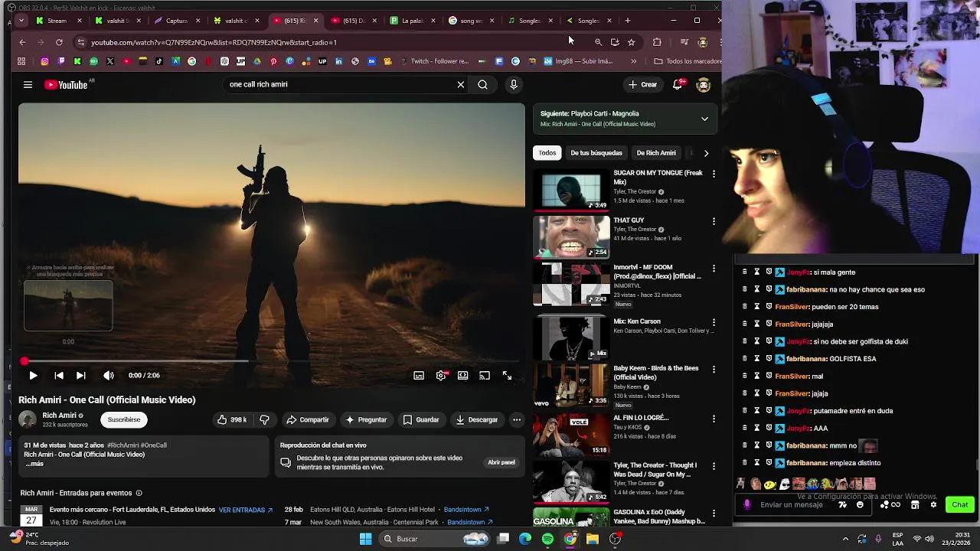Like the video with 398 k likes
Viewport: 980px width, 551px height.
click(x=232, y=420)
